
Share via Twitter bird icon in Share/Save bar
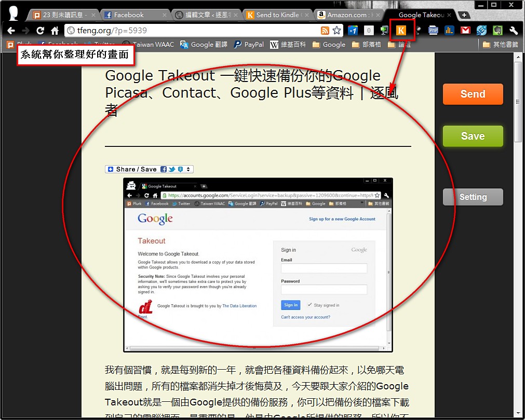click(172, 169)
